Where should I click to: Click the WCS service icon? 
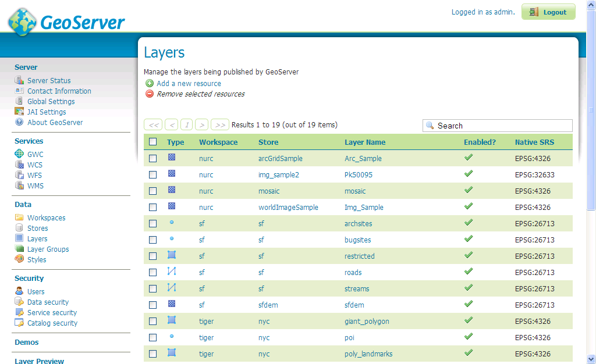coord(19,165)
